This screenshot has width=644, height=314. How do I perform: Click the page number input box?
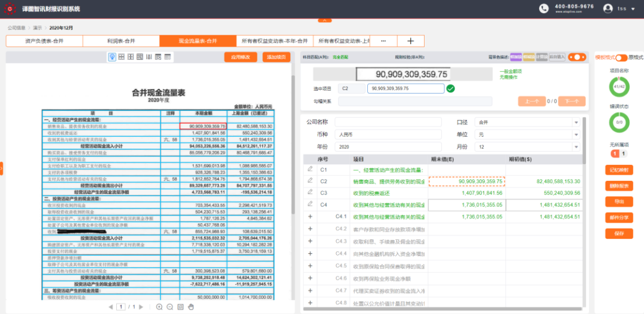click(x=121, y=307)
